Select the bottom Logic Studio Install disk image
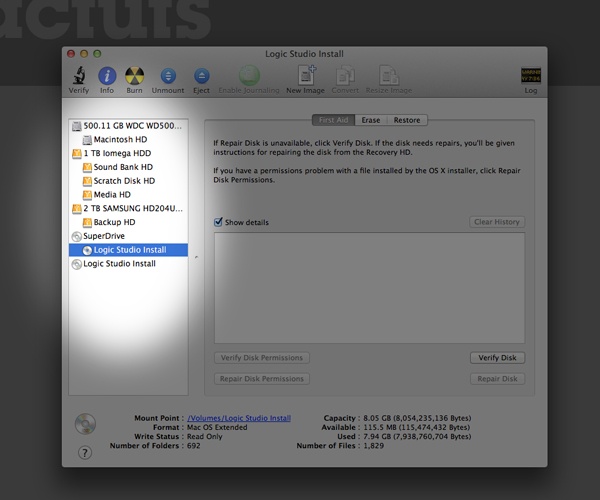Screen dimensions: 600x500 pyautogui.click(x=128, y=264)
